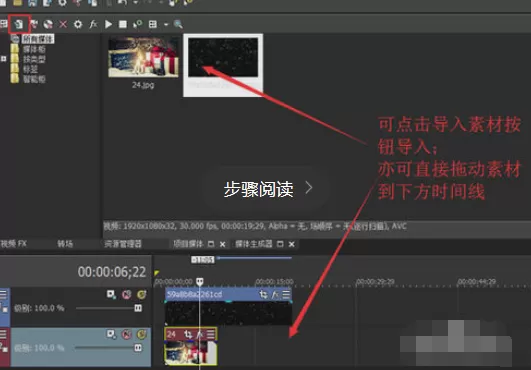The height and width of the screenshot is (370, 531).
Task: Open Get Media from the Web
Action: pyautogui.click(x=48, y=24)
